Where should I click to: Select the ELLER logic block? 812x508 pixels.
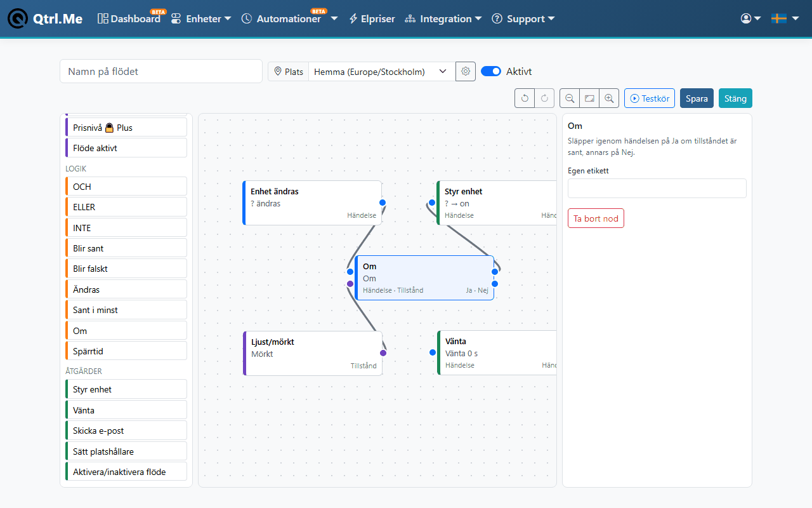[126, 207]
